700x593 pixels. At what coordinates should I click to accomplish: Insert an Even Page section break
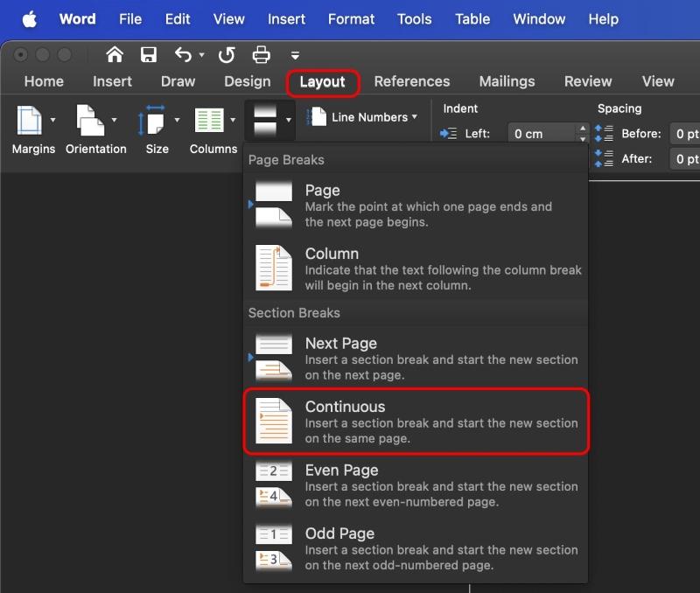point(416,485)
